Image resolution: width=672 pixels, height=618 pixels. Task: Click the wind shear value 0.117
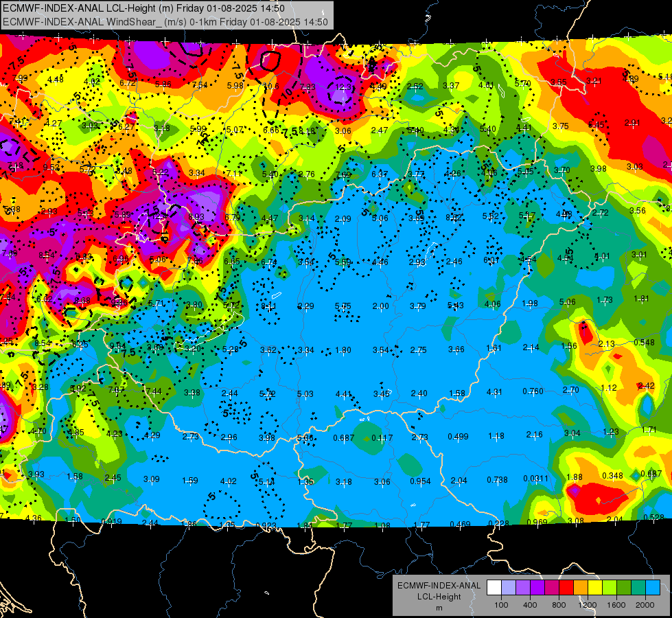pyautogui.click(x=382, y=438)
